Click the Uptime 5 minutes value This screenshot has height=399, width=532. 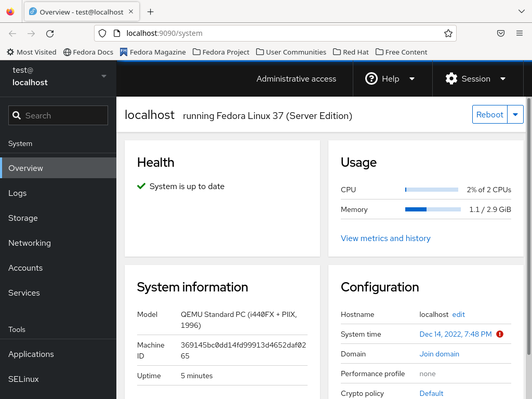(197, 376)
